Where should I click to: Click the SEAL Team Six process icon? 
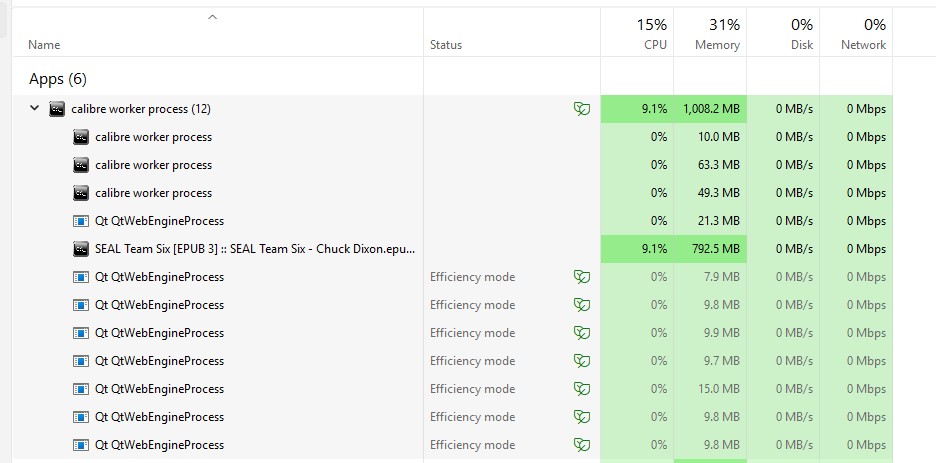coord(81,249)
